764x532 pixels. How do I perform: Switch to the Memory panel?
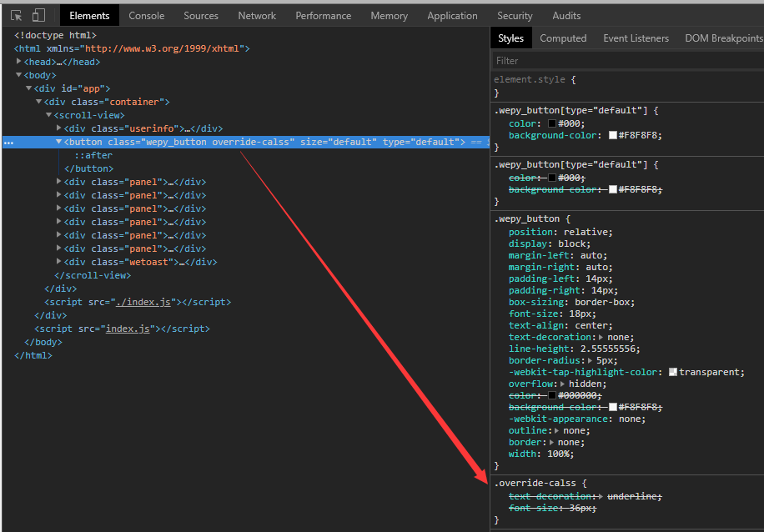pyautogui.click(x=389, y=15)
